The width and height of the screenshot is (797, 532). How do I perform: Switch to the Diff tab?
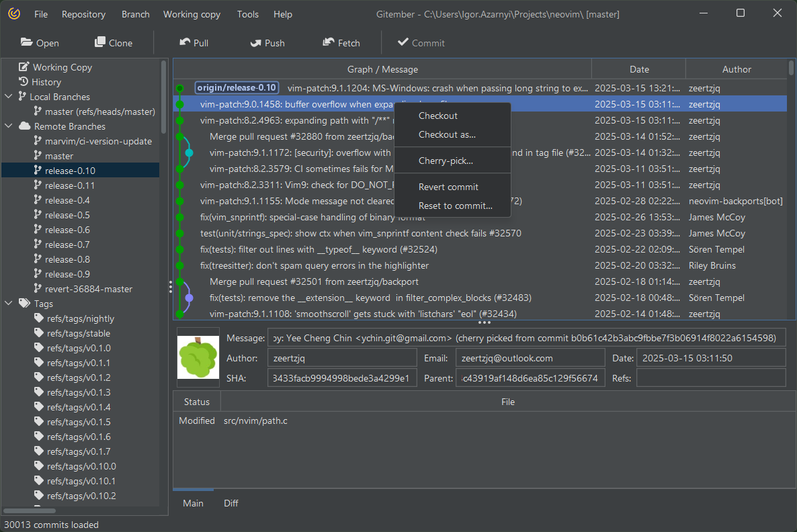point(230,503)
